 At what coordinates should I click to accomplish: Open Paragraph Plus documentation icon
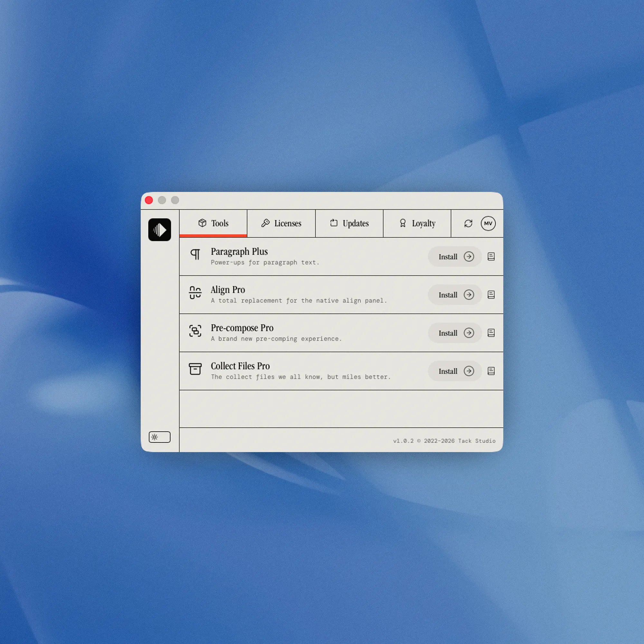click(x=491, y=257)
